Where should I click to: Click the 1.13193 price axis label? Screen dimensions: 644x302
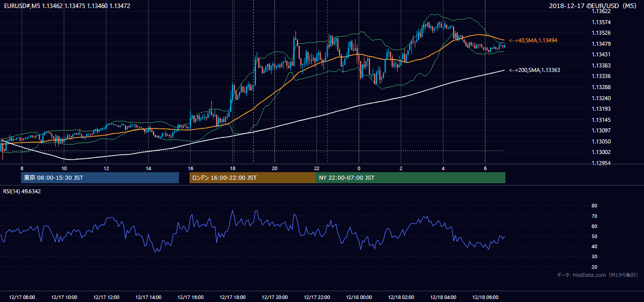pos(602,109)
